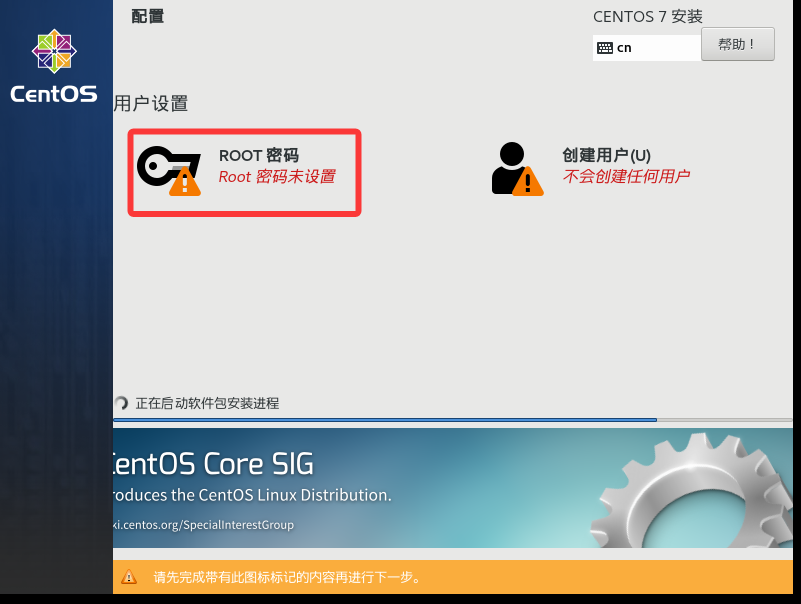Click the 帮助! button
The image size is (801, 604).
(738, 44)
